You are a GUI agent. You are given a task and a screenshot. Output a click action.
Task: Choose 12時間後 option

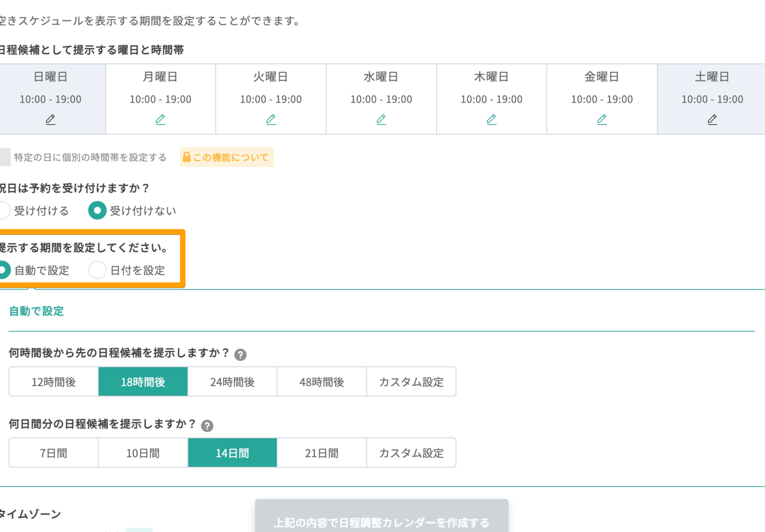[x=54, y=382]
